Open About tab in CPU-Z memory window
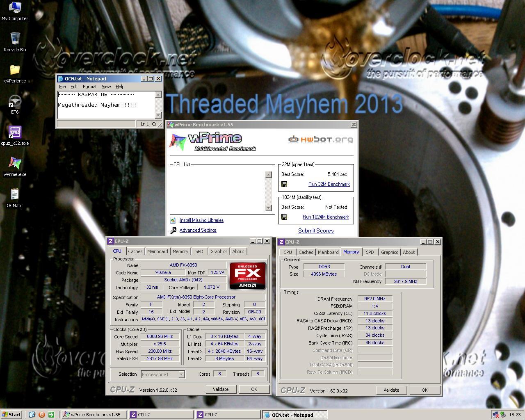 tap(409, 252)
